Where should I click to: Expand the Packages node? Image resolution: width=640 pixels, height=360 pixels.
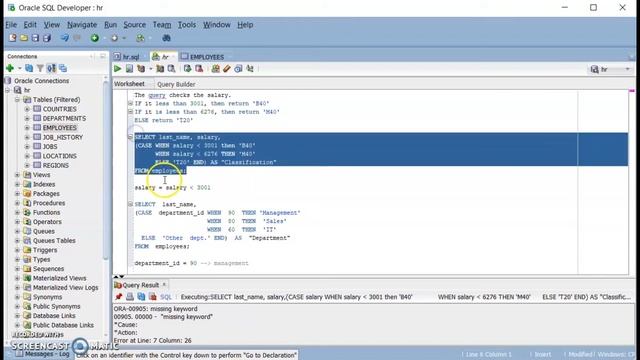pyautogui.click(x=17, y=193)
